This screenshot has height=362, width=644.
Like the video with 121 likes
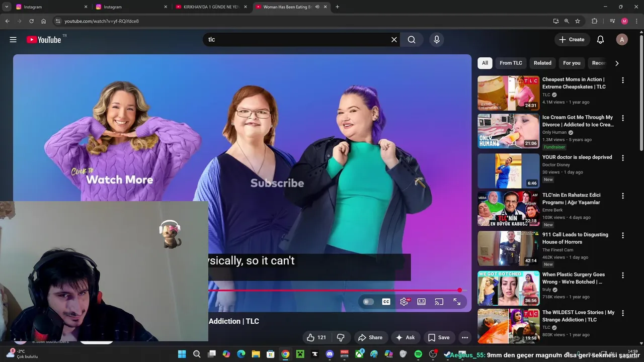pyautogui.click(x=316, y=337)
